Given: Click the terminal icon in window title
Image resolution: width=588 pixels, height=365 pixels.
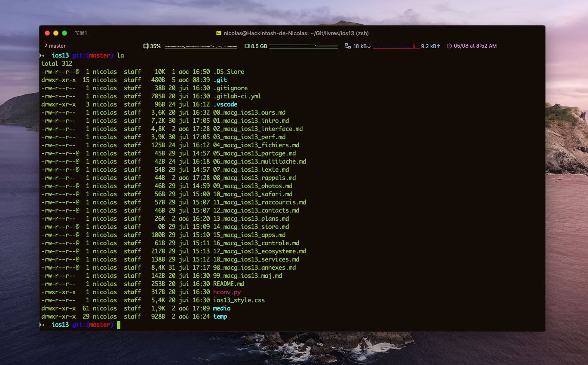Looking at the screenshot, I should (x=219, y=33).
